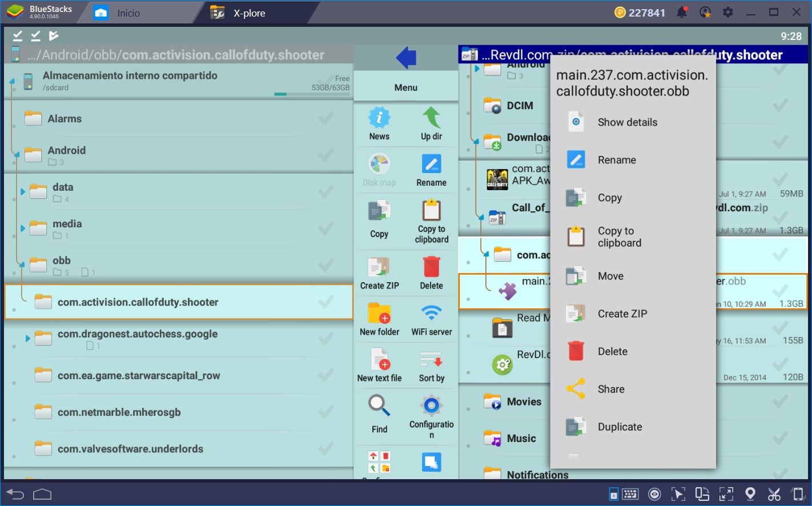The image size is (812, 506).
Task: Toggle checkmark for obb folder
Action: (x=326, y=265)
